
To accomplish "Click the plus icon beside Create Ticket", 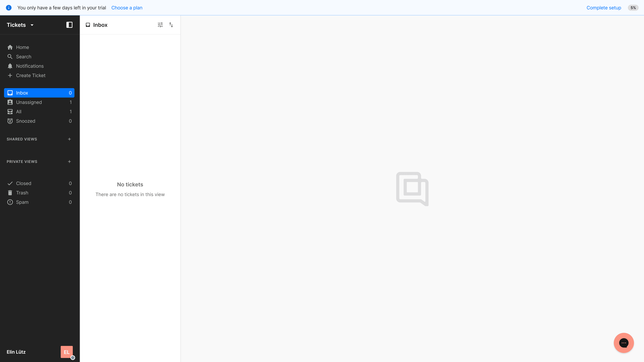I will tap(10, 75).
